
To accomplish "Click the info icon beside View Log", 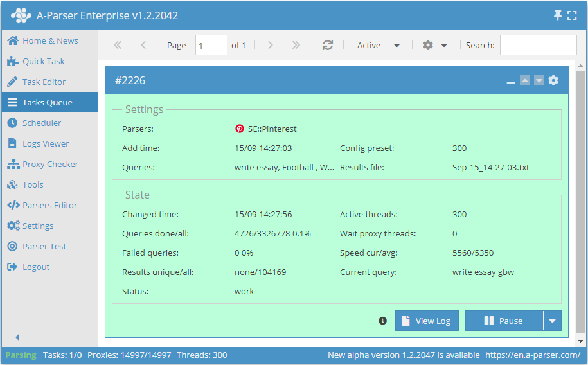I will click(383, 321).
